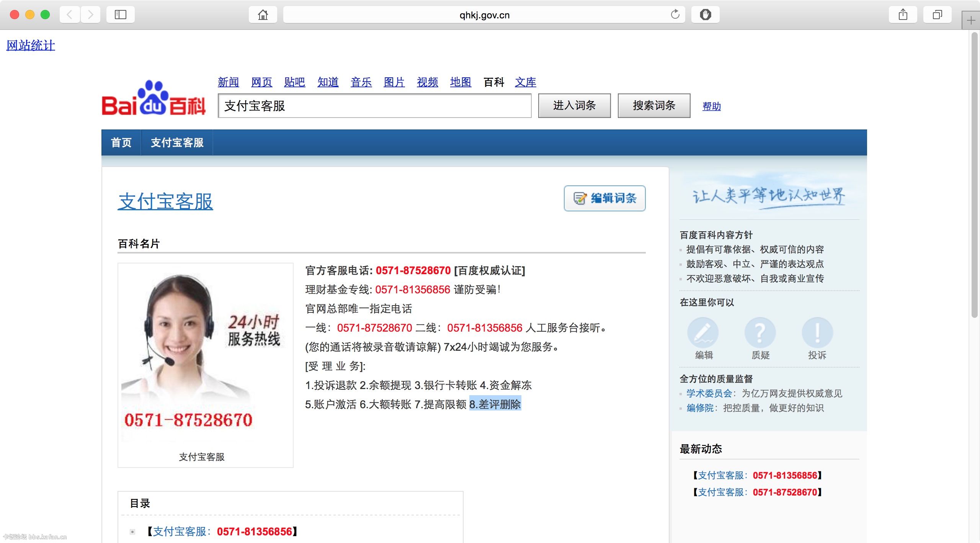Open the show all tabs icon
This screenshot has height=543, width=980.
coord(937,15)
